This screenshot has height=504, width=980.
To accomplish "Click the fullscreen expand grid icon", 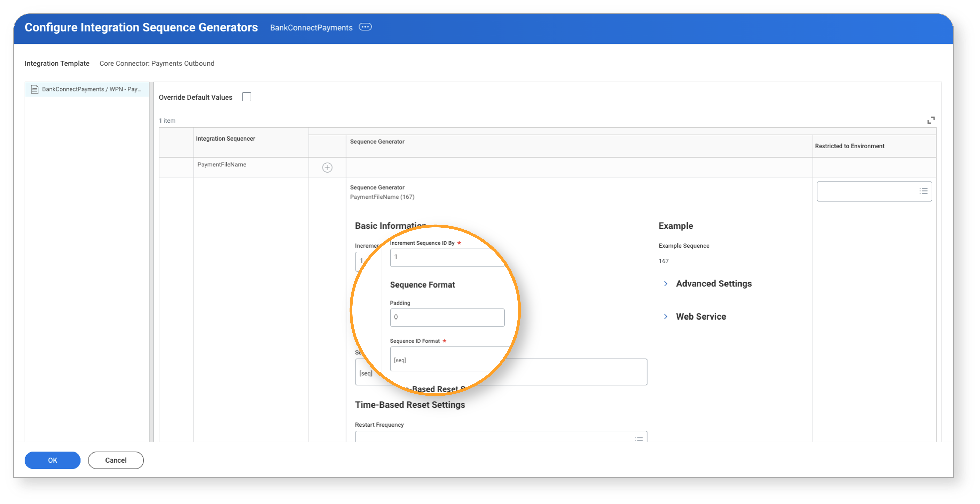I will pyautogui.click(x=931, y=120).
